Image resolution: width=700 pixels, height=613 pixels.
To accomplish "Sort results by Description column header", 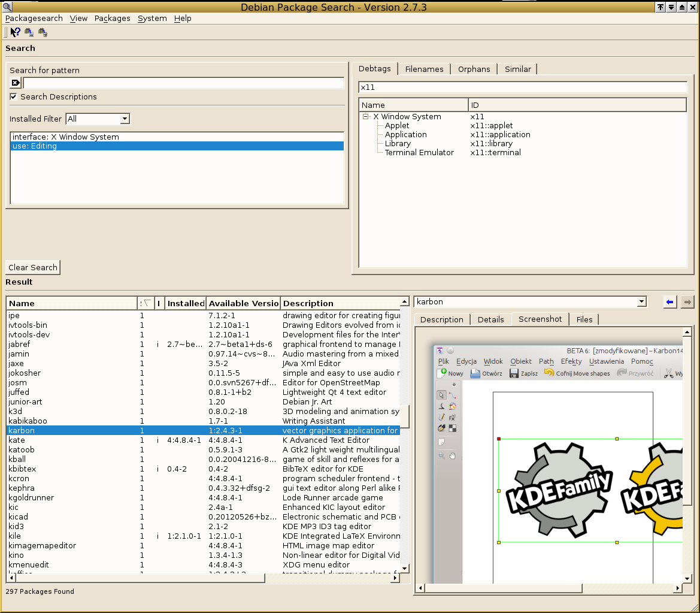I will [340, 303].
